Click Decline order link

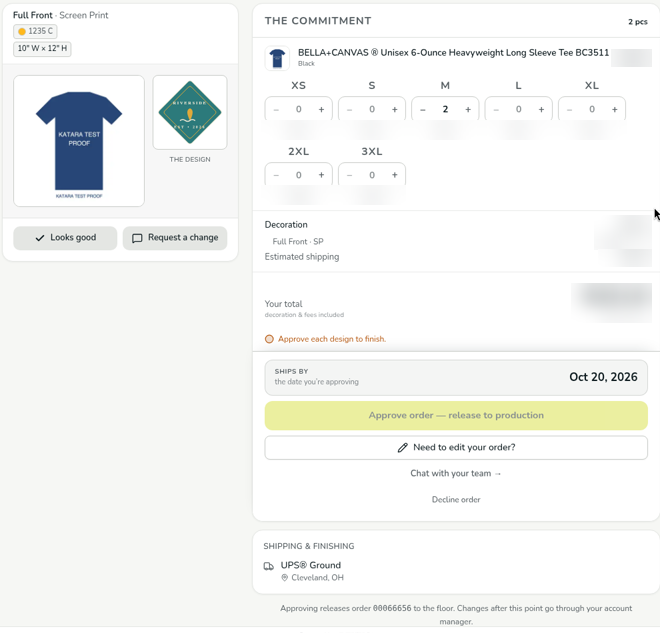pyautogui.click(x=456, y=500)
